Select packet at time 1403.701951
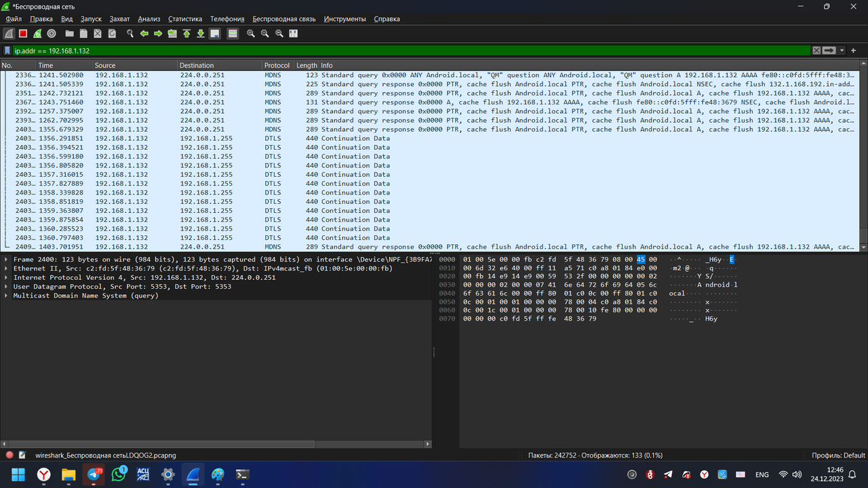Image resolution: width=868 pixels, height=488 pixels. (x=429, y=247)
